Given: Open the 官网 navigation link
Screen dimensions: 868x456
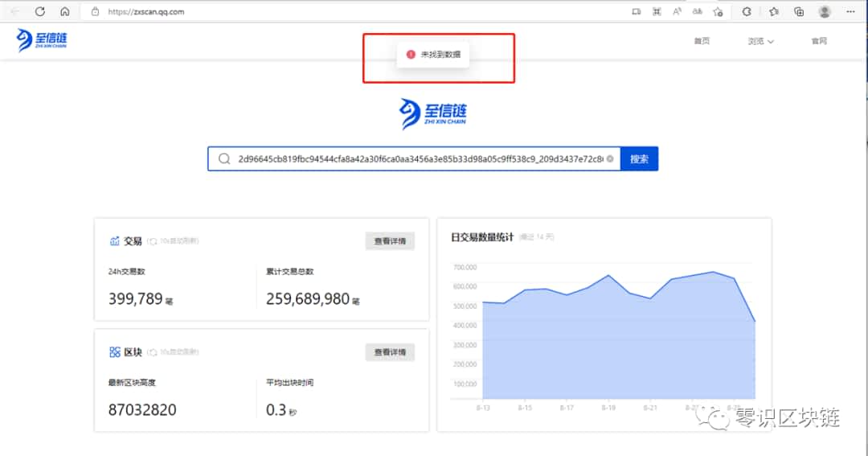Looking at the screenshot, I should coord(819,41).
